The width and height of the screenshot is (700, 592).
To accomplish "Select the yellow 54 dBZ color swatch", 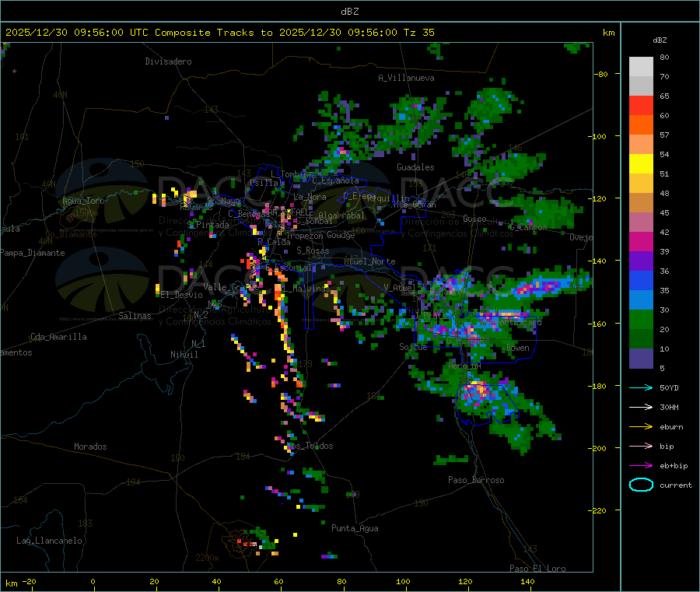I will pyautogui.click(x=641, y=164).
